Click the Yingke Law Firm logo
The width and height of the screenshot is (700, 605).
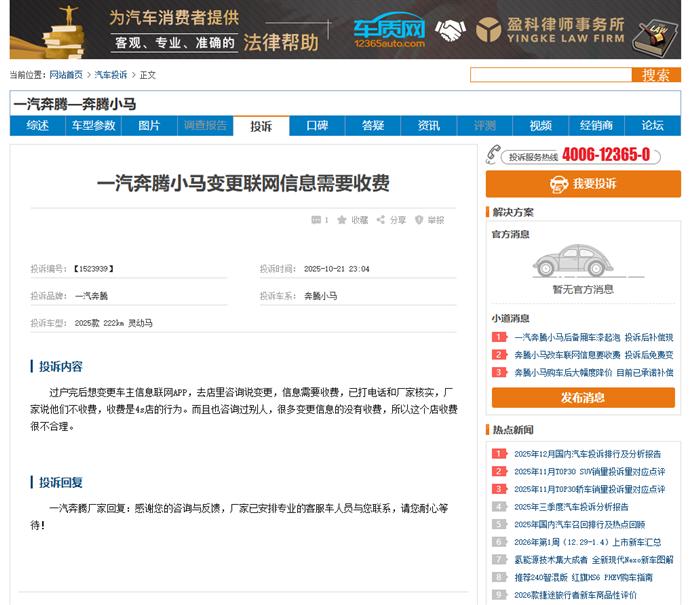click(549, 30)
